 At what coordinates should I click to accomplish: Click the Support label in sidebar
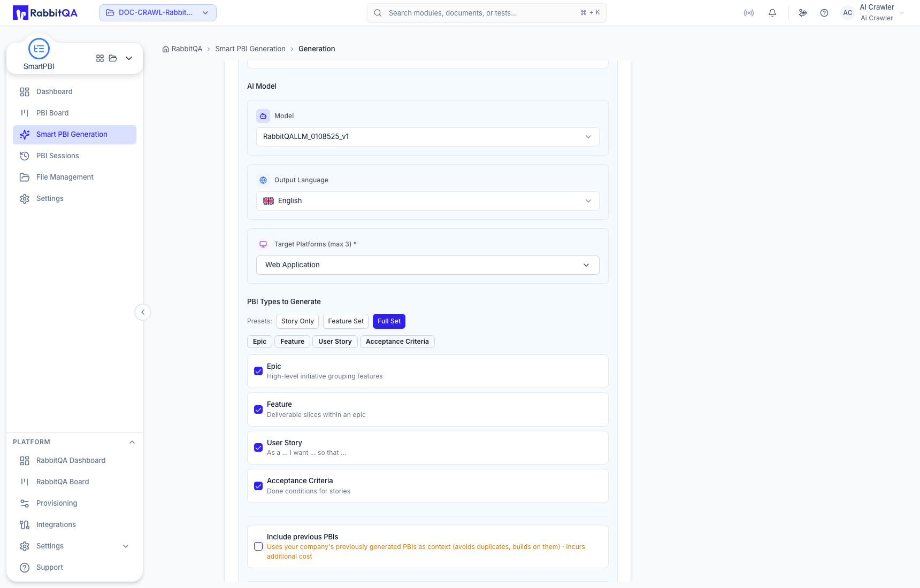pyautogui.click(x=50, y=567)
